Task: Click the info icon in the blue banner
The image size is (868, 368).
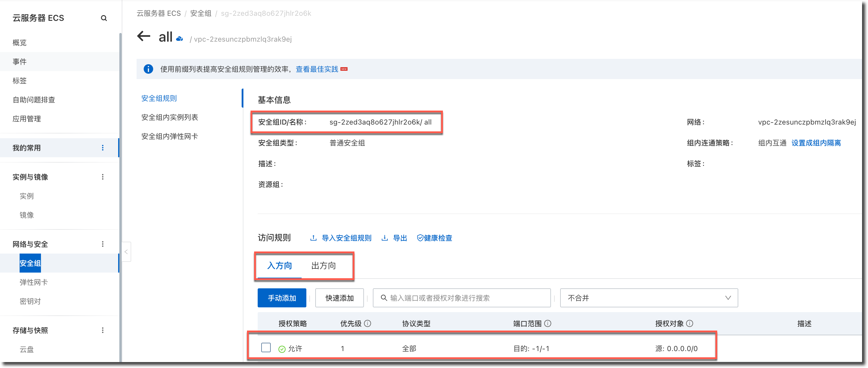Action: 148,69
